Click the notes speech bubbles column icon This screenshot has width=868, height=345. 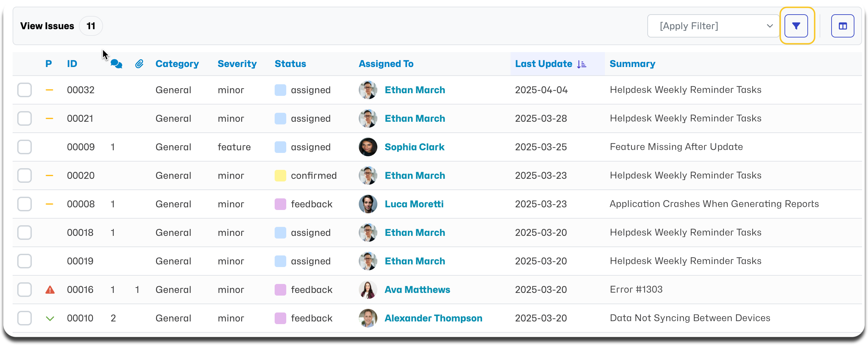pyautogui.click(x=116, y=64)
